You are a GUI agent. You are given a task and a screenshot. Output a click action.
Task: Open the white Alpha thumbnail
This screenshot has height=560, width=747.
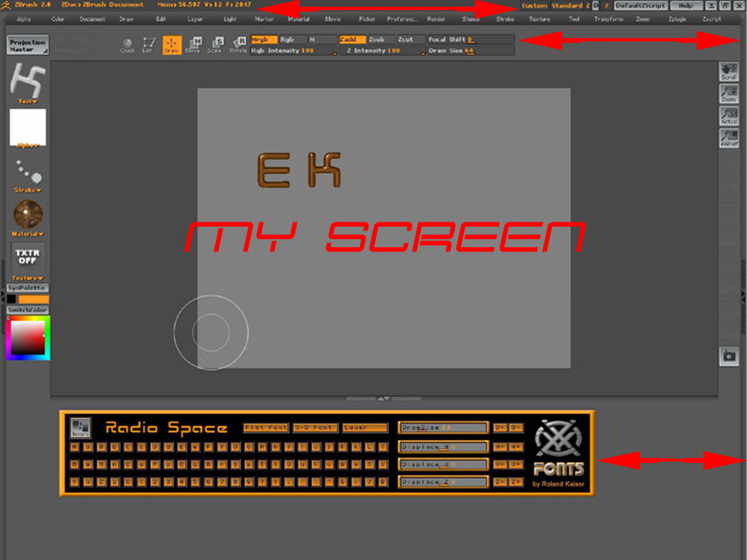(28, 127)
